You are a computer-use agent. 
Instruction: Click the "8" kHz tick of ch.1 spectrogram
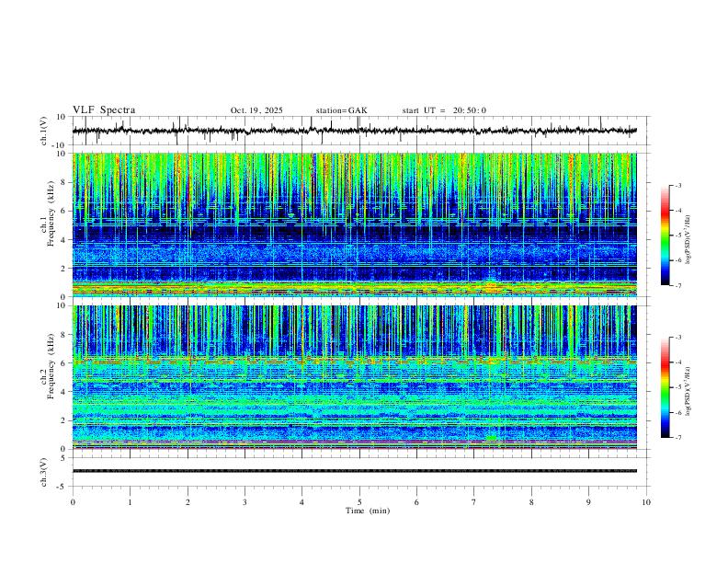(x=64, y=182)
